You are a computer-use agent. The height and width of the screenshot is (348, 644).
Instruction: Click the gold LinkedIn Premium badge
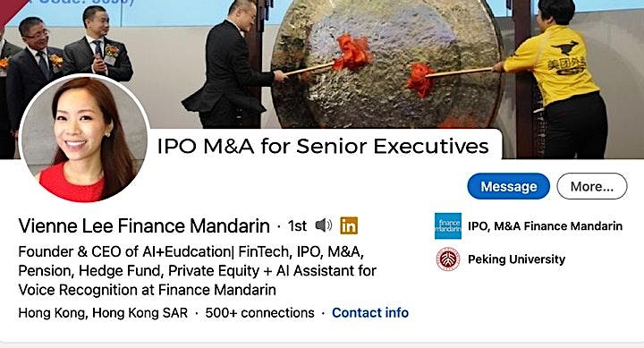coord(349,225)
